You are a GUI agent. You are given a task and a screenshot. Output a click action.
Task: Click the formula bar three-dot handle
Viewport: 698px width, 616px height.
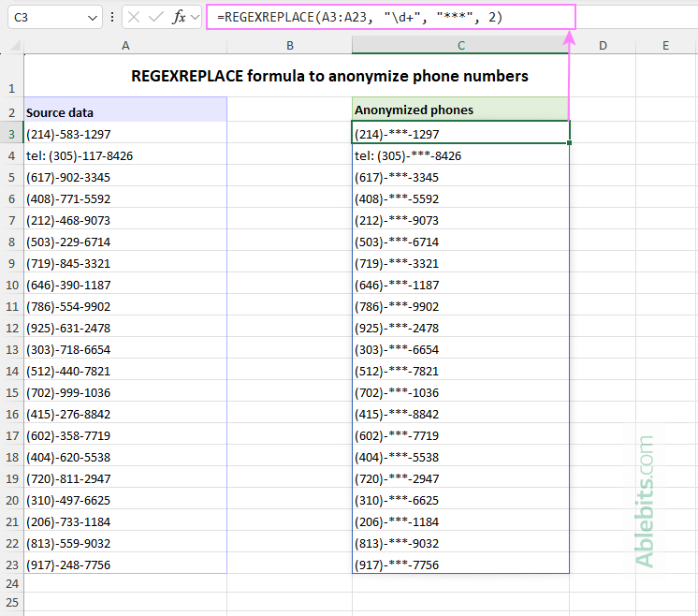111,18
